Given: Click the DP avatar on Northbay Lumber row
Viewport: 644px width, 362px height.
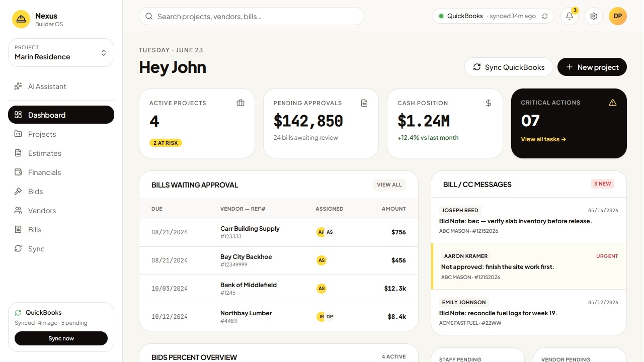Looking at the screenshot, I should point(330,317).
